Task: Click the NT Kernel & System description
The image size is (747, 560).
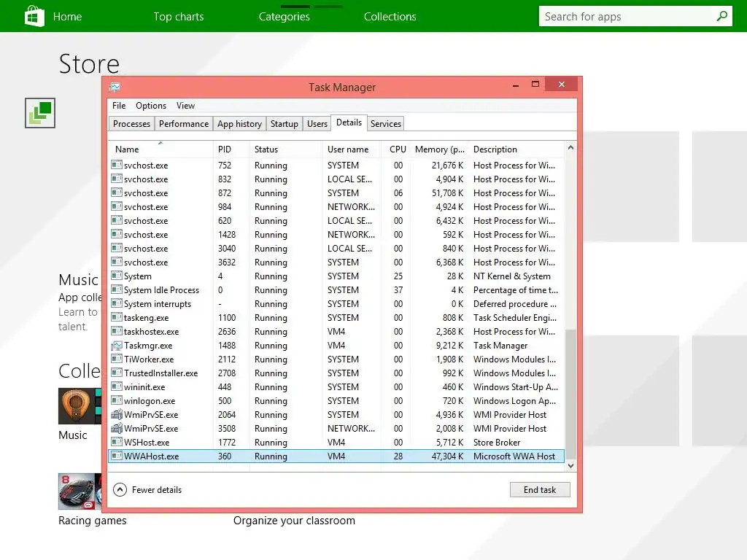Action: click(x=511, y=276)
